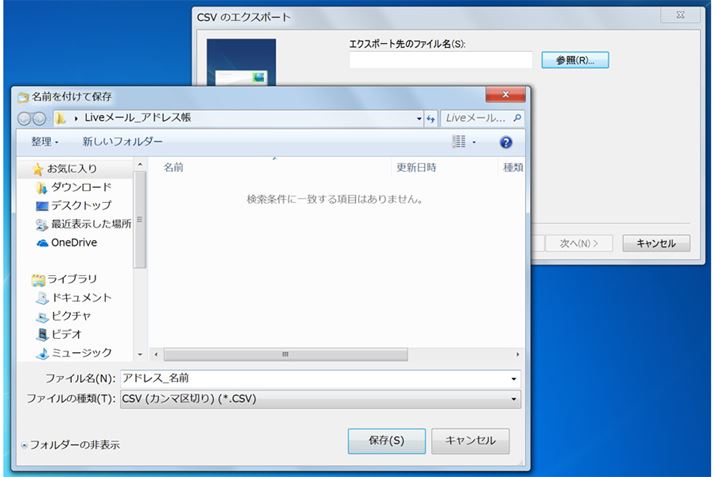Click the left arrow of horizontal scrollbar
Screen dimensions: 715x477
[x=156, y=354]
